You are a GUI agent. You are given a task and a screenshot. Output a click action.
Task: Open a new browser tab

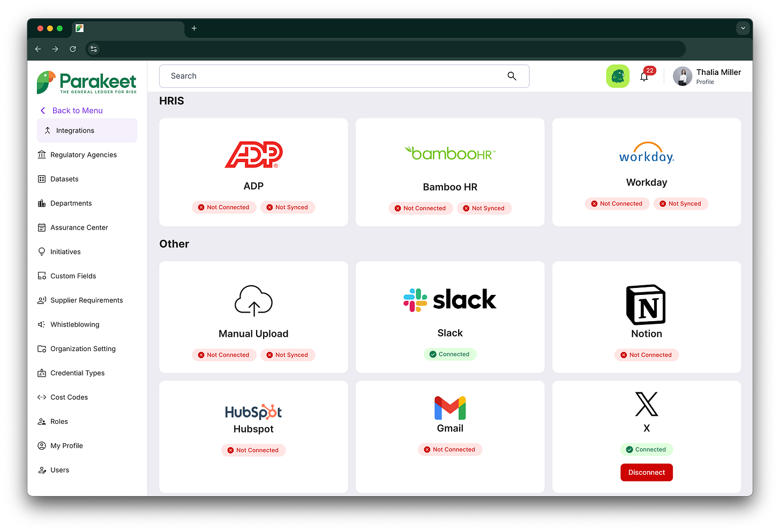194,28
